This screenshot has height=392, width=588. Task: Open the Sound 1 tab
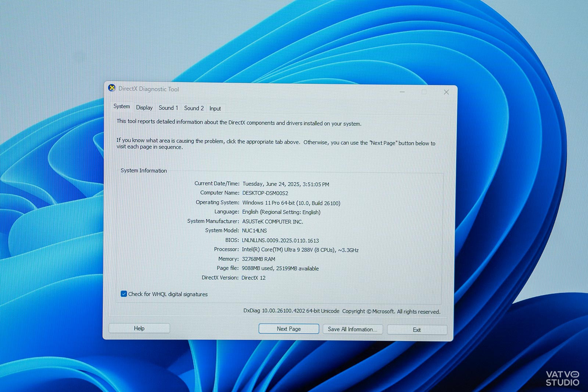[168, 108]
